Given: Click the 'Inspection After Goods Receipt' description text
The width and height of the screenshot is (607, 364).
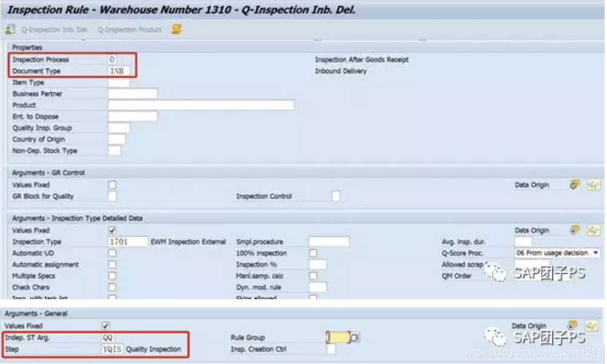Looking at the screenshot, I should pos(361,59).
